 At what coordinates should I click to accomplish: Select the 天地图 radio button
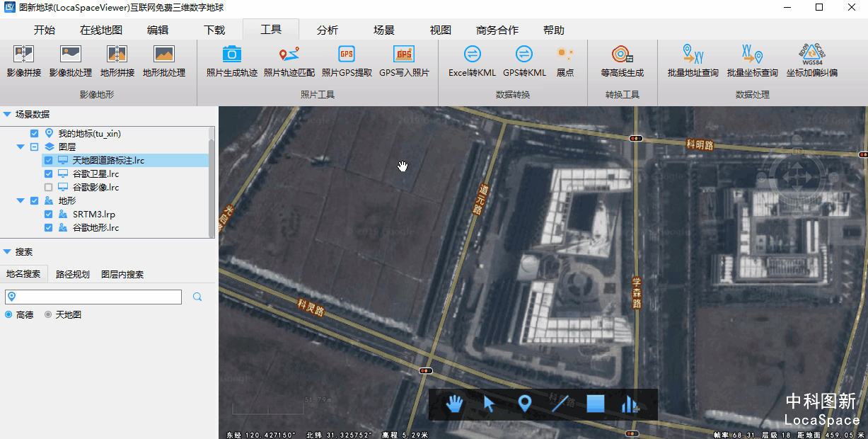48,314
